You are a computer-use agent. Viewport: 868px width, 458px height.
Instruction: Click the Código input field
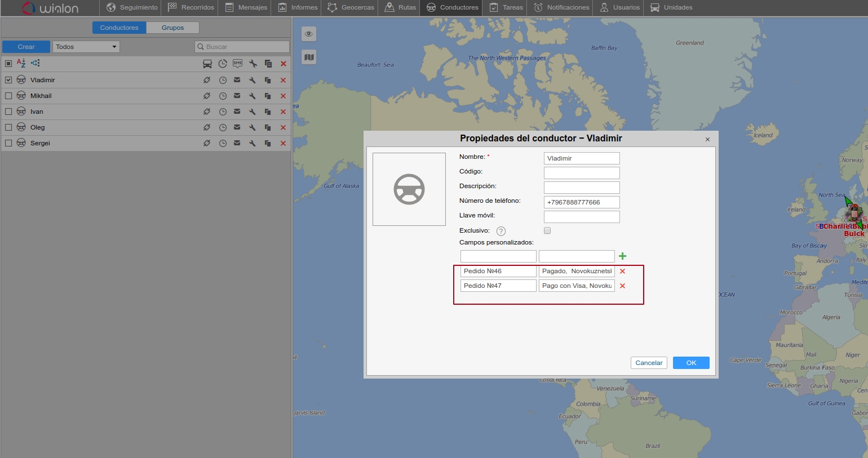click(x=582, y=173)
